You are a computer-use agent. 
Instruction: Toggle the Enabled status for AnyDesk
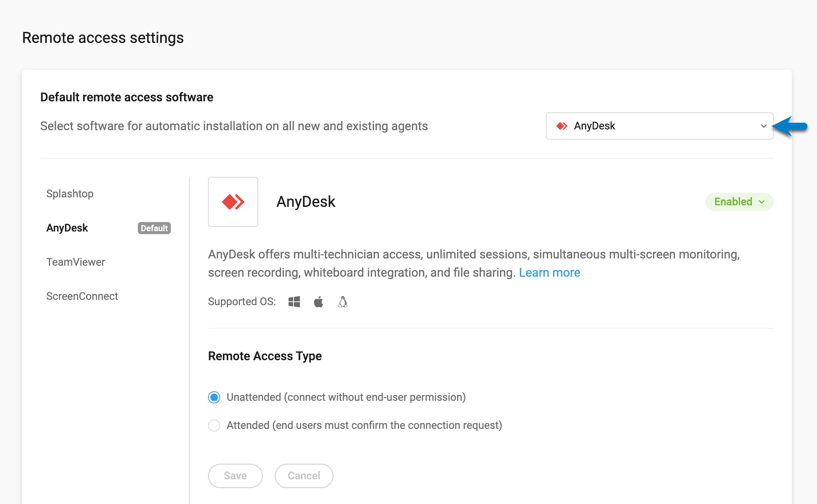[738, 202]
